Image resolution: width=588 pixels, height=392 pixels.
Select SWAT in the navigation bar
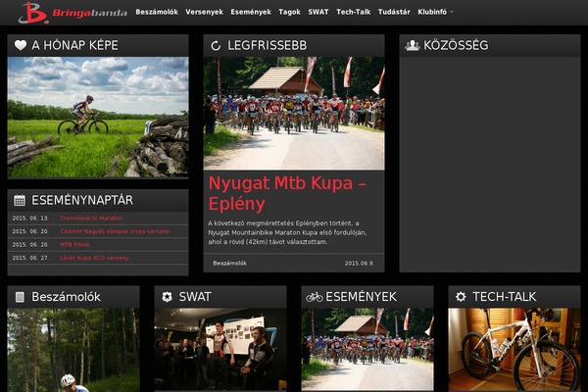tap(318, 12)
